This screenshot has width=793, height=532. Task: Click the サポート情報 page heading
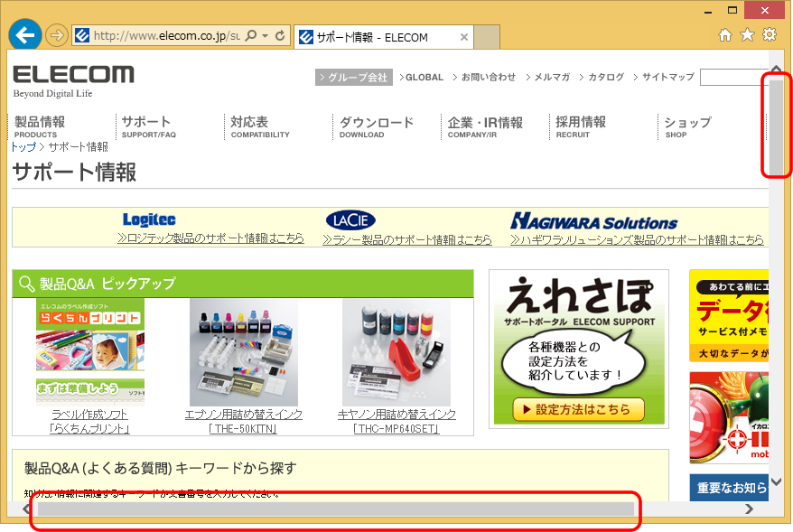(74, 172)
